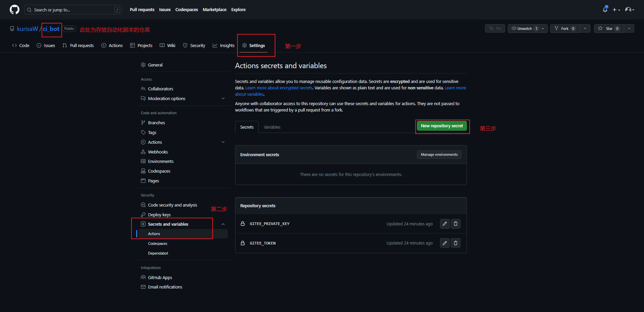Switch to the repository Issues tab
The height and width of the screenshot is (312, 644).
[x=46, y=45]
